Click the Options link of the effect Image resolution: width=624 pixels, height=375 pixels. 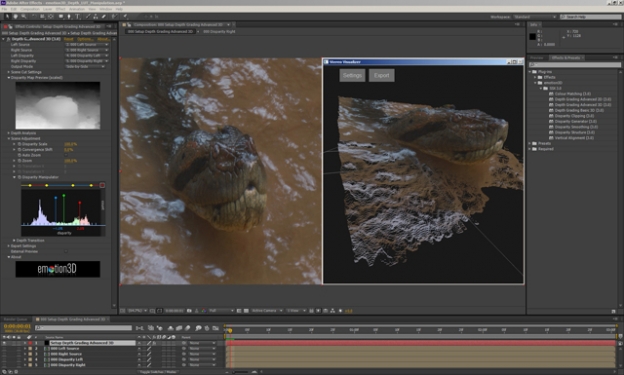pyautogui.click(x=85, y=39)
